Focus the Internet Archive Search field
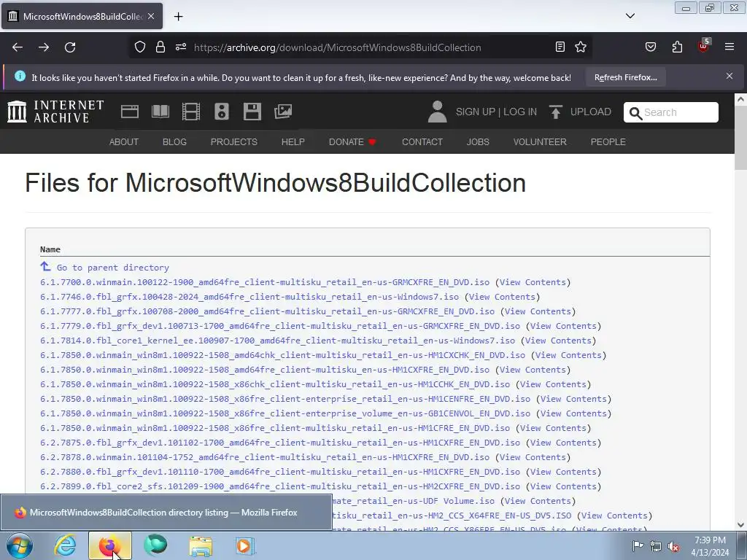 [671, 112]
